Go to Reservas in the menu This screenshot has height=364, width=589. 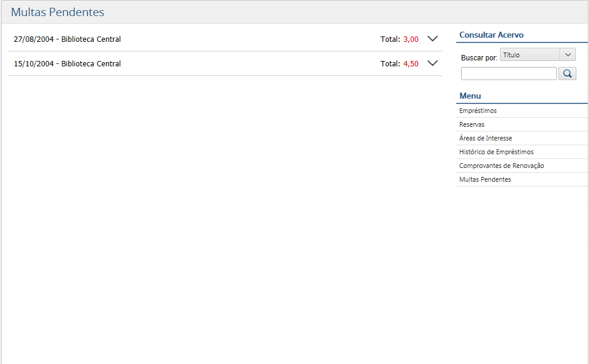click(x=472, y=124)
